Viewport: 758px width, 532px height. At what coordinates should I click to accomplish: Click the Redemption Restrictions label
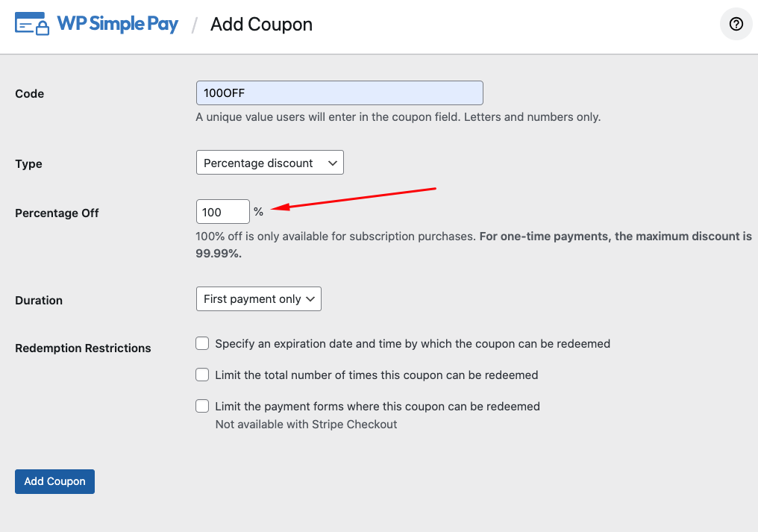83,348
